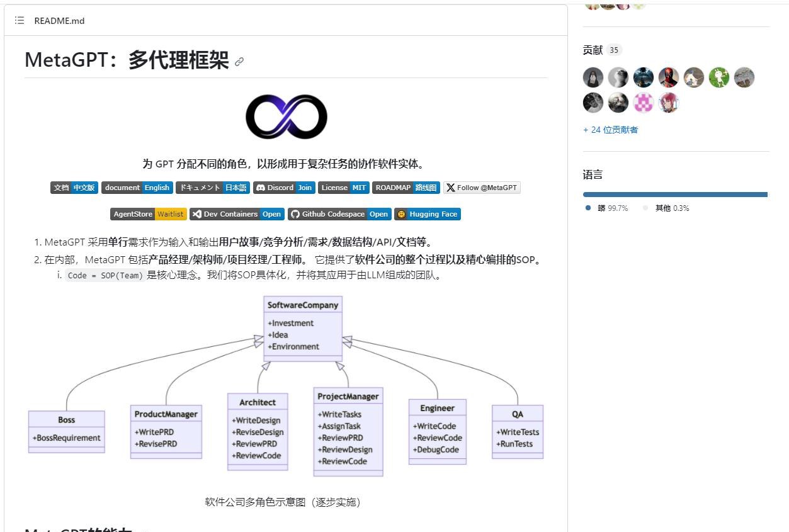This screenshot has width=789, height=532.
Task: Click the Code = SOP(Team) inline code
Action: 105,275
